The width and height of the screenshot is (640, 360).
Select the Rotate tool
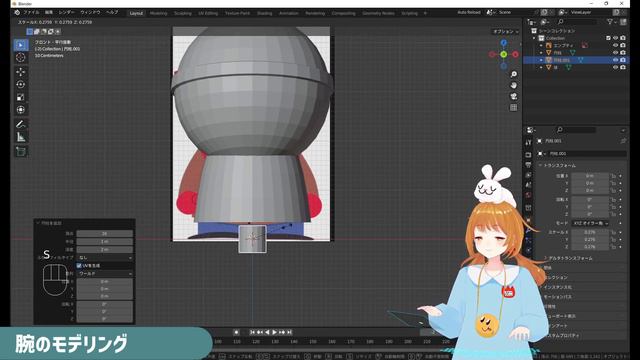click(x=21, y=84)
